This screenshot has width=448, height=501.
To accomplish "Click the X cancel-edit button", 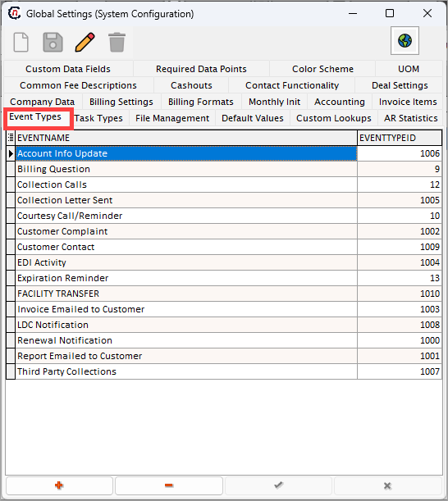I will pyautogui.click(x=387, y=485).
